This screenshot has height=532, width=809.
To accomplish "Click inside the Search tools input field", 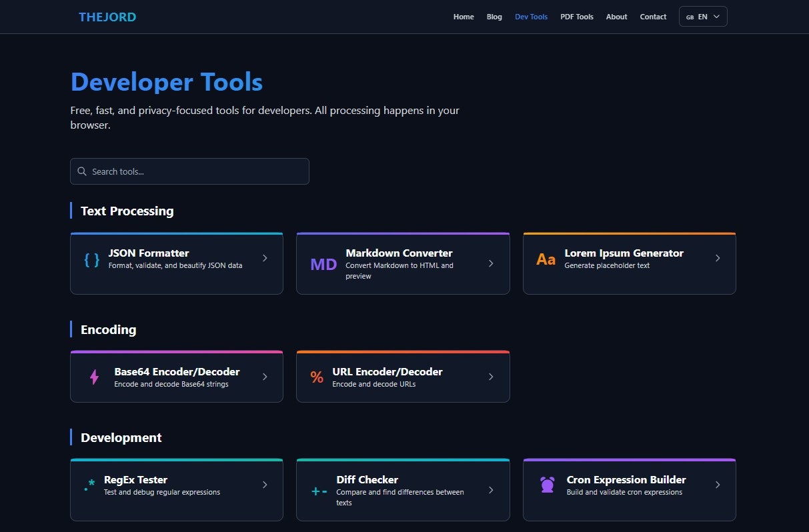I will click(x=189, y=171).
